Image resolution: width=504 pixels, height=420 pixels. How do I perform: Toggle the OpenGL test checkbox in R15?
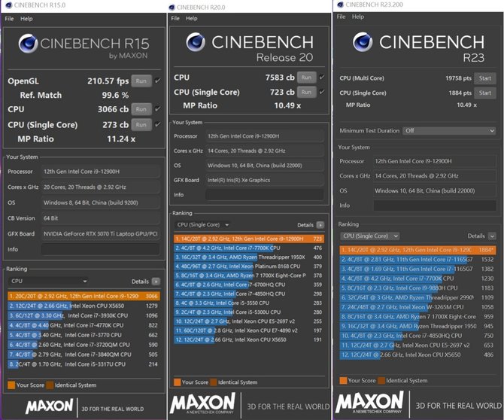157,81
